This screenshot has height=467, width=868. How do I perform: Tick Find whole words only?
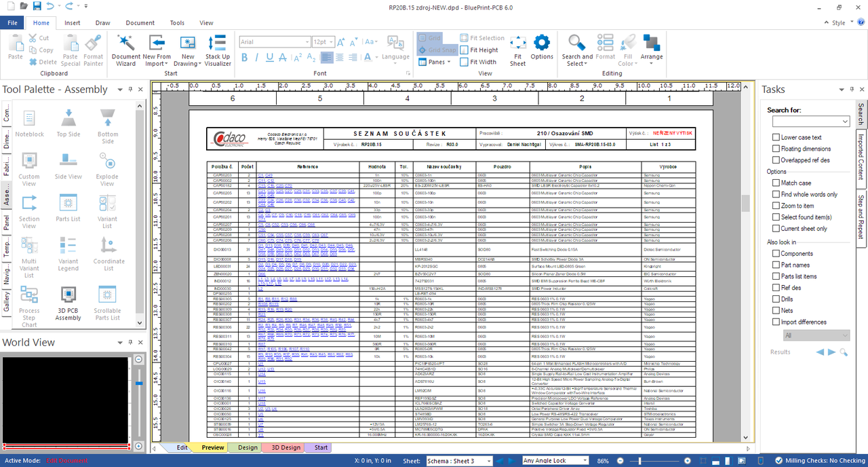click(776, 194)
